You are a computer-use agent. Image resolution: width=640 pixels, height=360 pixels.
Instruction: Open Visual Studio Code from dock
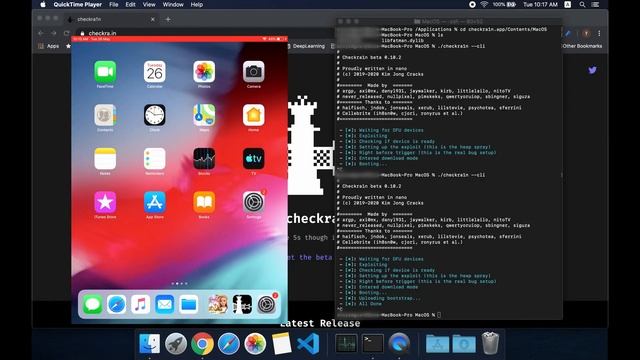pos(308,344)
